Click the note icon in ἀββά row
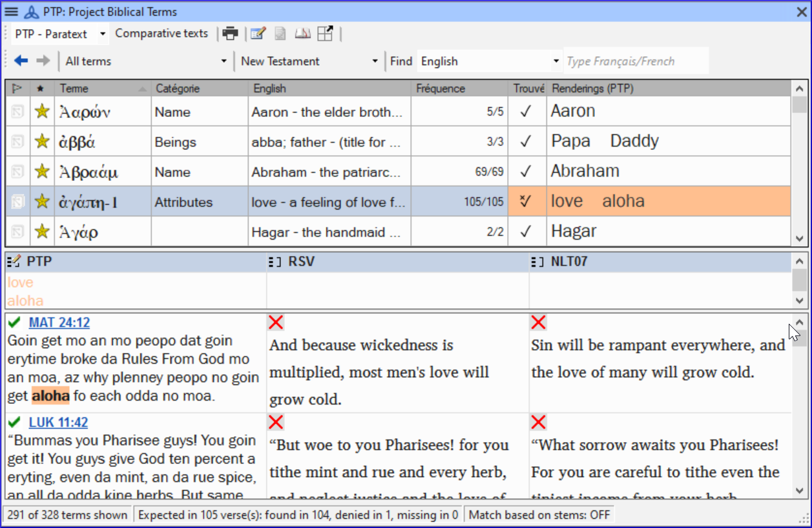812x528 pixels. pyautogui.click(x=18, y=142)
